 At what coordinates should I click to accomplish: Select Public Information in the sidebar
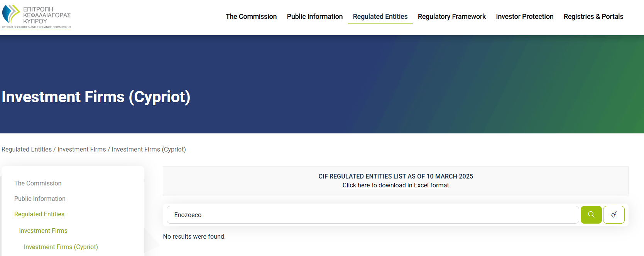tap(40, 199)
